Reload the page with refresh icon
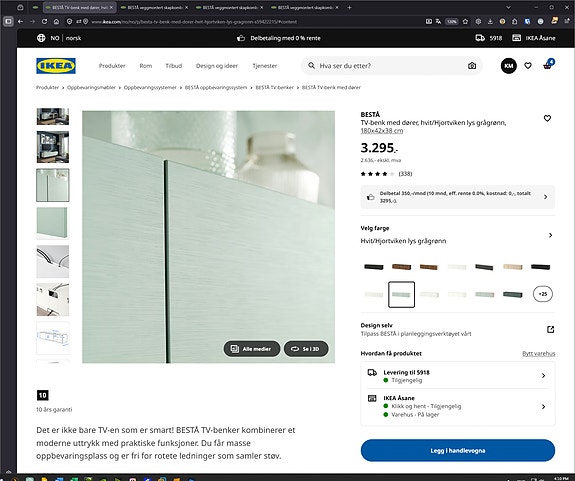Image resolution: width=575 pixels, height=481 pixels. pos(44,22)
